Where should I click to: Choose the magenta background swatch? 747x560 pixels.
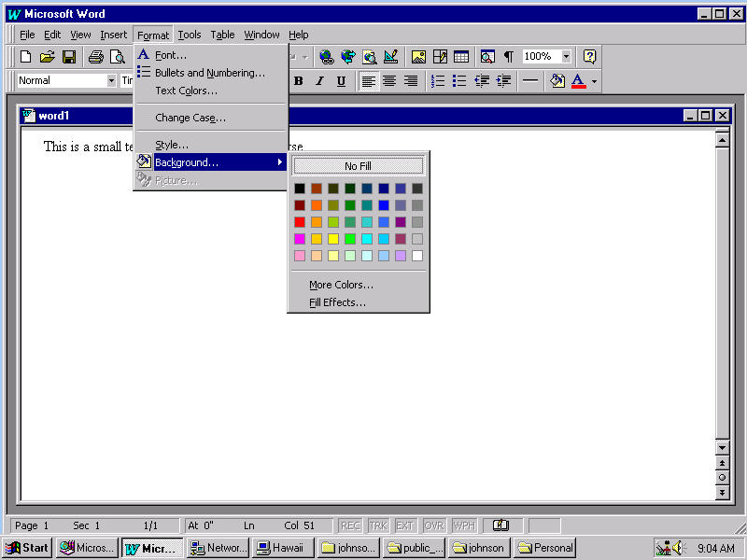pyautogui.click(x=300, y=239)
